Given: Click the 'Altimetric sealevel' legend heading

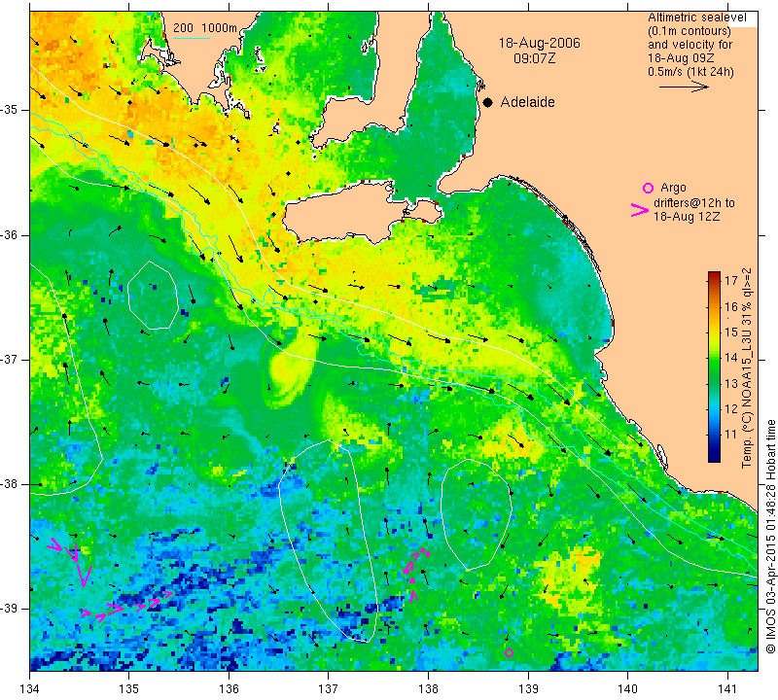Looking at the screenshot, I should click(x=696, y=17).
